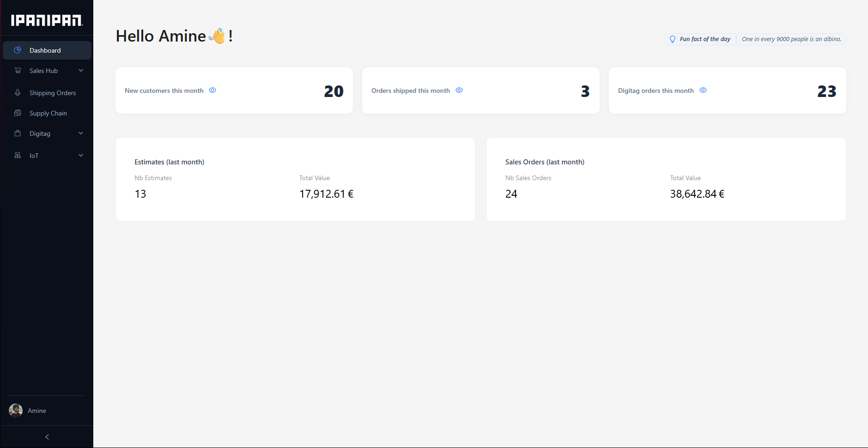Expand the IoT submenu chevron
This screenshot has height=448, width=868.
click(81, 156)
